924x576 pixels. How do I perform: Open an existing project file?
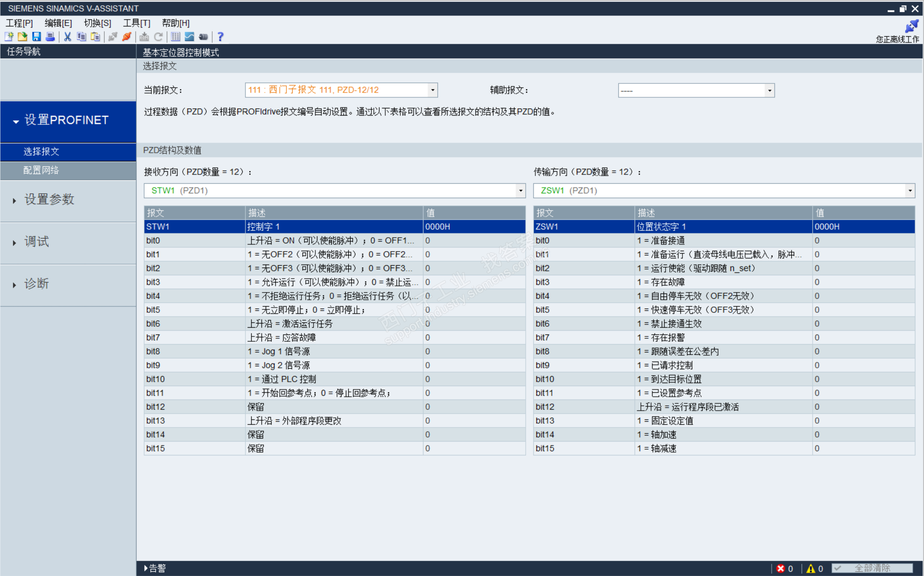(x=23, y=37)
